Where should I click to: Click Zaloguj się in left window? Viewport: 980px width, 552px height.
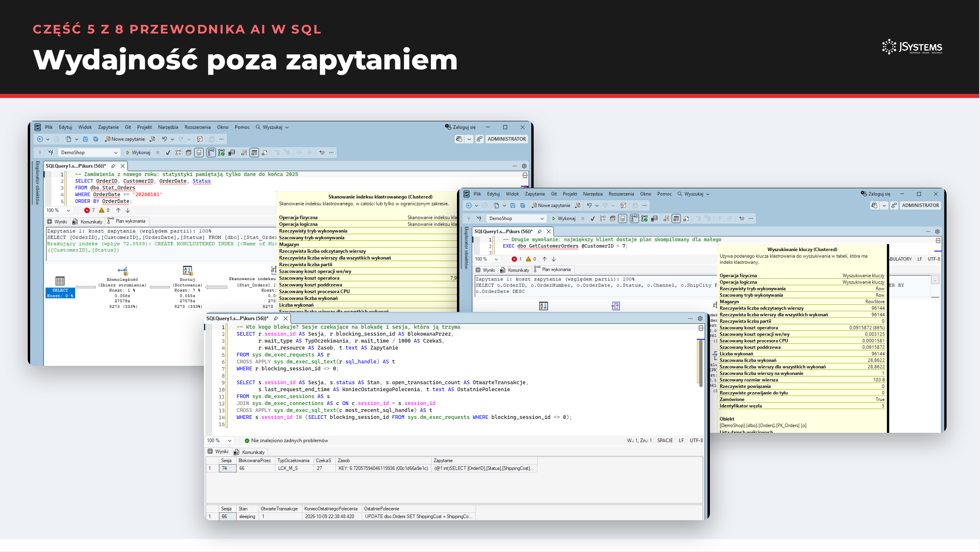[x=460, y=127]
